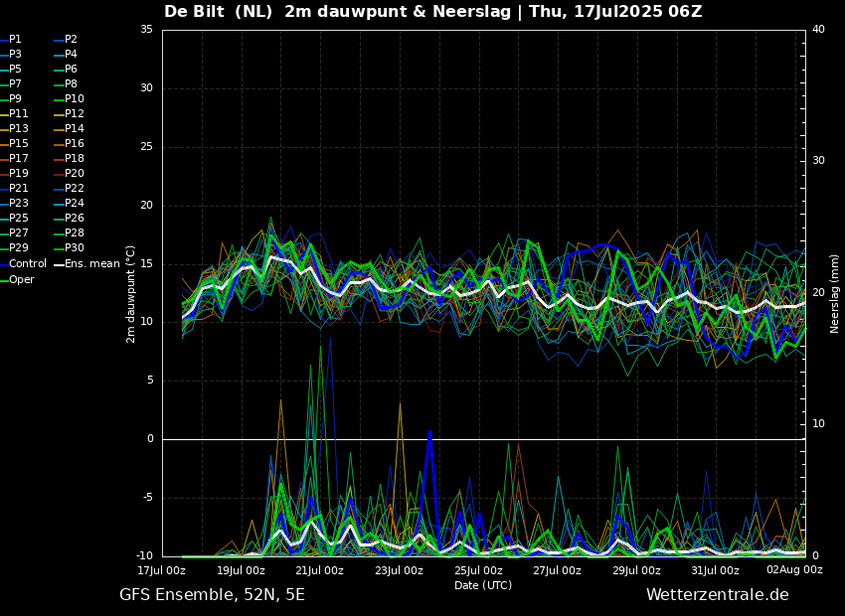Click the P22 legend line swatch
845x616 pixels.
click(x=59, y=189)
